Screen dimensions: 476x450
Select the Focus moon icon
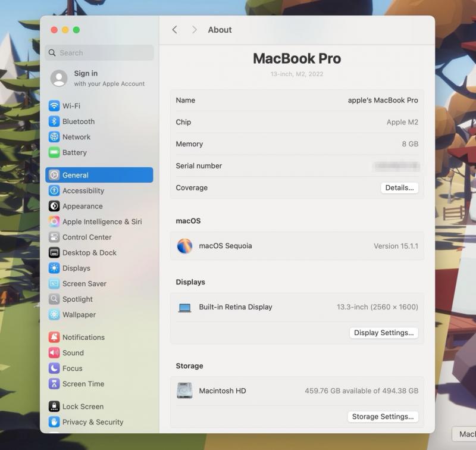54,368
